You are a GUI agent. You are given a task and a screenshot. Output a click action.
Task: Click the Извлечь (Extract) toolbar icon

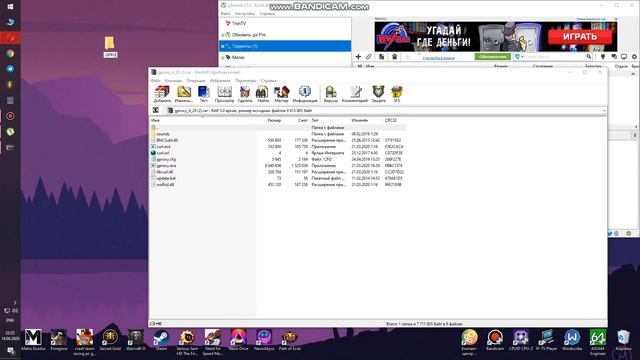[x=184, y=94]
